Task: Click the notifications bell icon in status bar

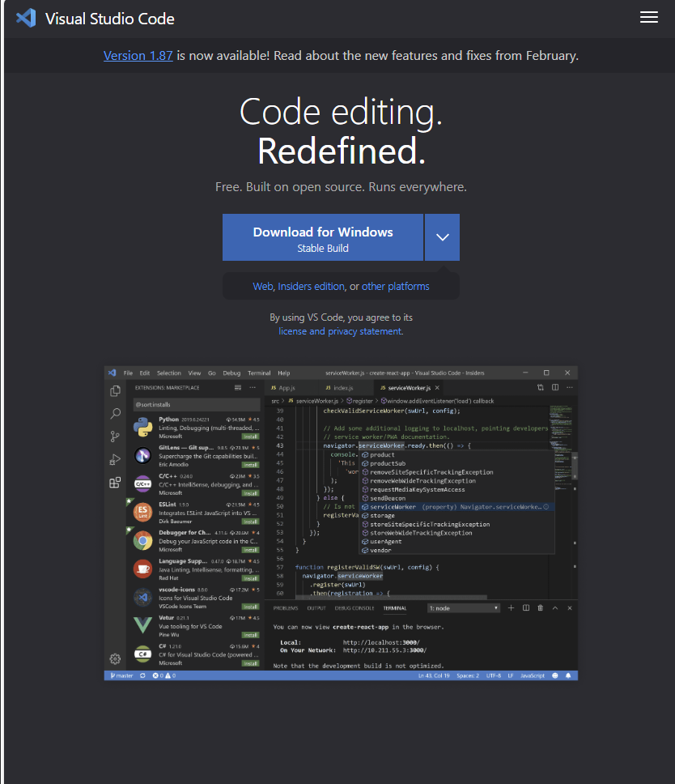Action: point(568,676)
